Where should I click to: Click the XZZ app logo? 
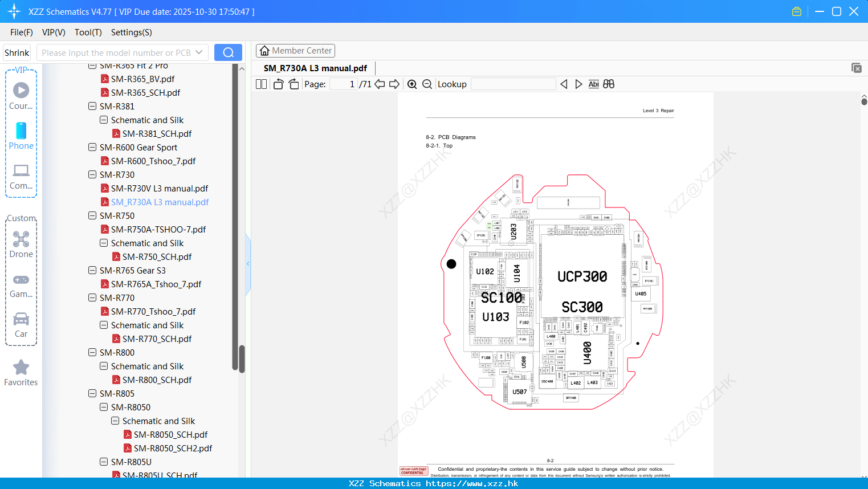[x=14, y=11]
